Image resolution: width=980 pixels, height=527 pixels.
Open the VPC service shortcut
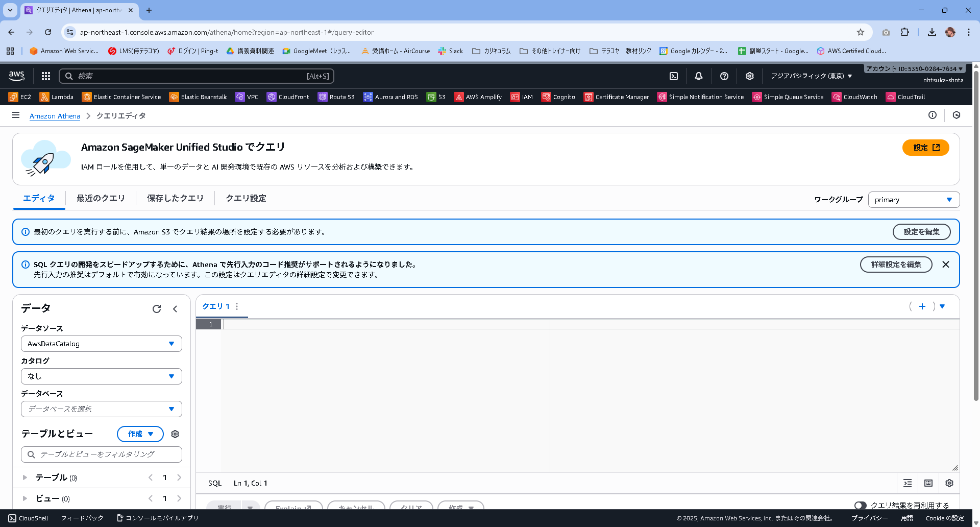click(x=247, y=97)
